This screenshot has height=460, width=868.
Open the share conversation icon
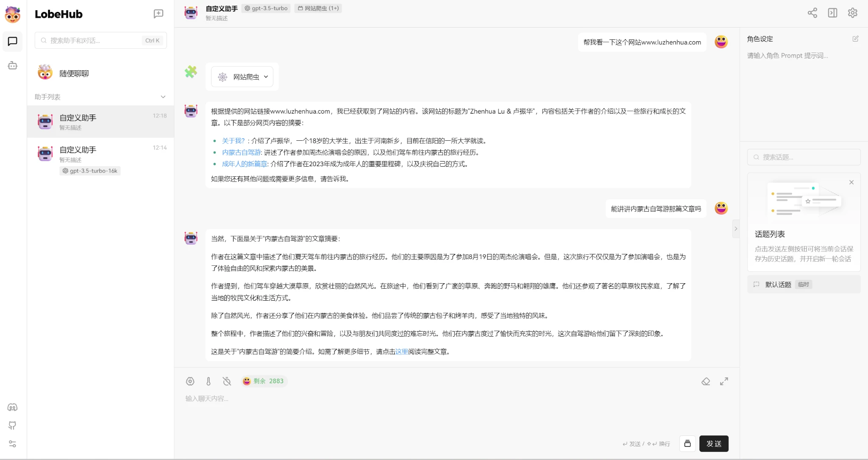[812, 13]
